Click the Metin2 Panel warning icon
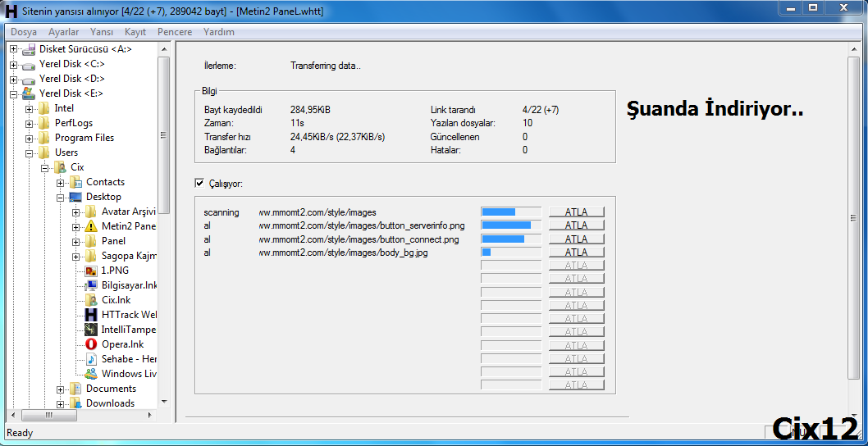 (x=91, y=226)
